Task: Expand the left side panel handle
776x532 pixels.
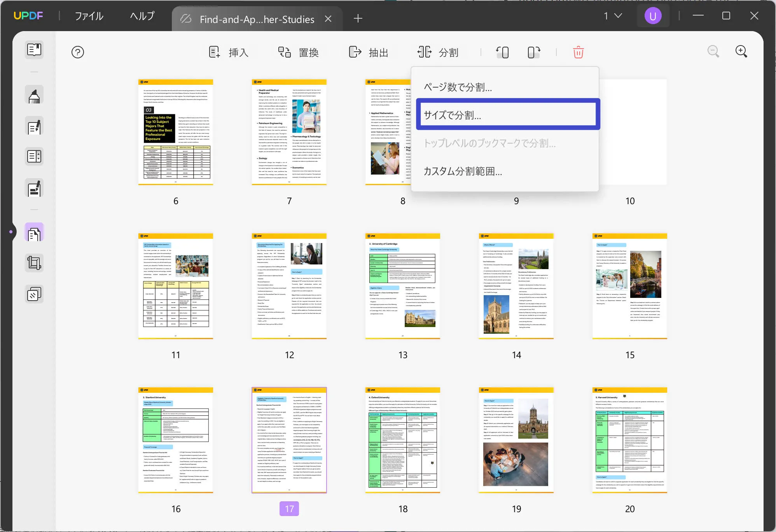Action: tap(11, 232)
